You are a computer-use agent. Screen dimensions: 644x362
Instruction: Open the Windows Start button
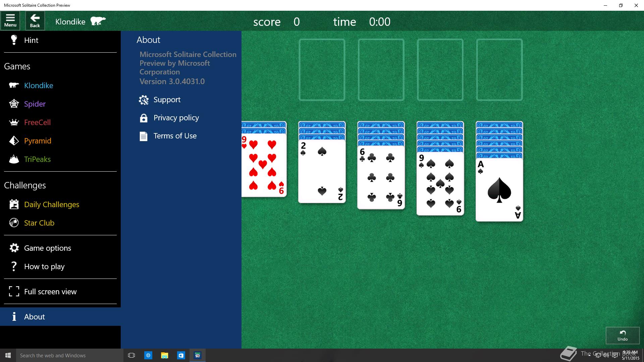(8, 355)
